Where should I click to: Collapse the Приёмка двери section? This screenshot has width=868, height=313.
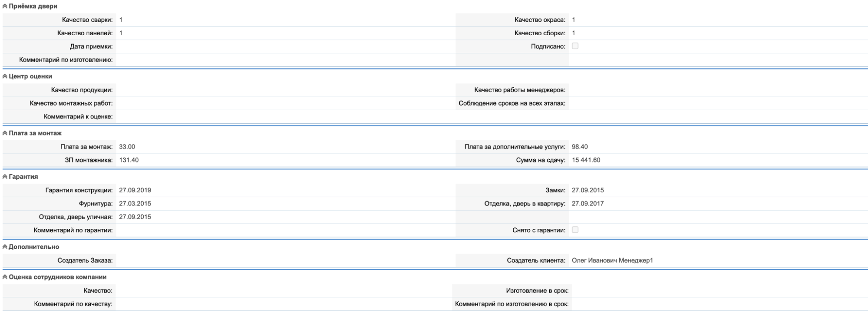point(5,7)
